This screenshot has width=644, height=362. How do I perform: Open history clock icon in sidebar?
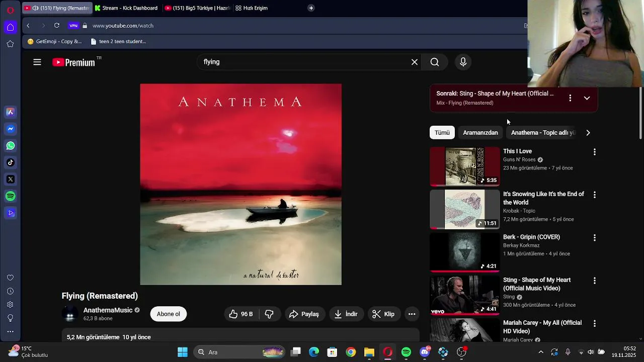pos(10,291)
